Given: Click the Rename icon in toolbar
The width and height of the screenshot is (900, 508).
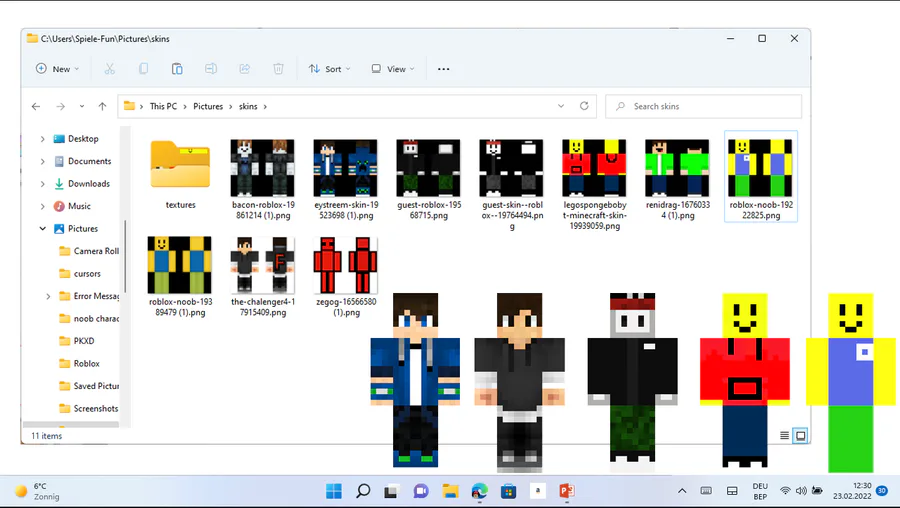Looking at the screenshot, I should click(x=211, y=69).
